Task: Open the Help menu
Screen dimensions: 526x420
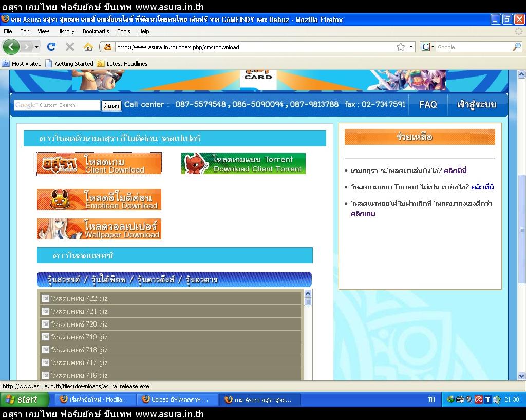Action: tap(144, 31)
